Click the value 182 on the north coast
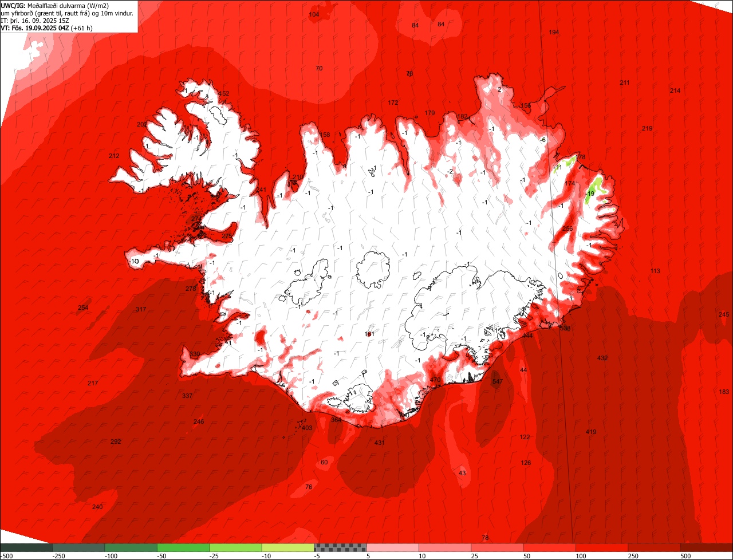The image size is (733, 560). (x=462, y=116)
